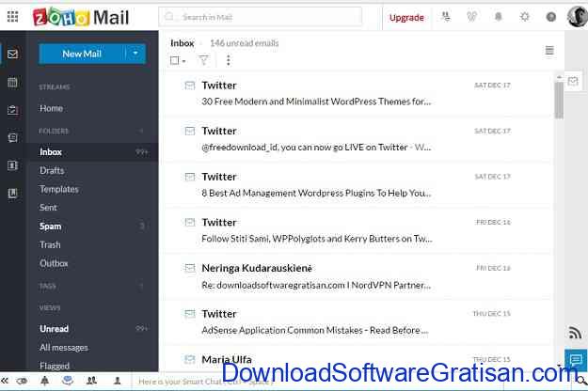Collapse sidebar with double-chevron icon
The image size is (588, 391).
(5, 381)
